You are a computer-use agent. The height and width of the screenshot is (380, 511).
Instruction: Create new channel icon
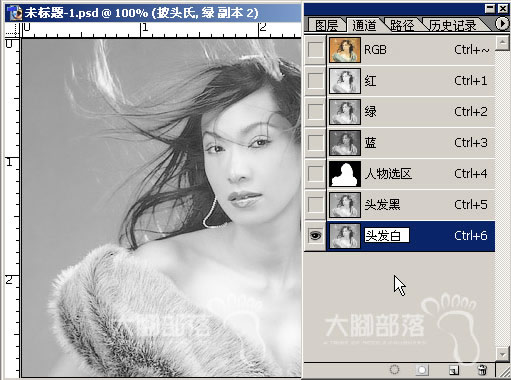(454, 370)
